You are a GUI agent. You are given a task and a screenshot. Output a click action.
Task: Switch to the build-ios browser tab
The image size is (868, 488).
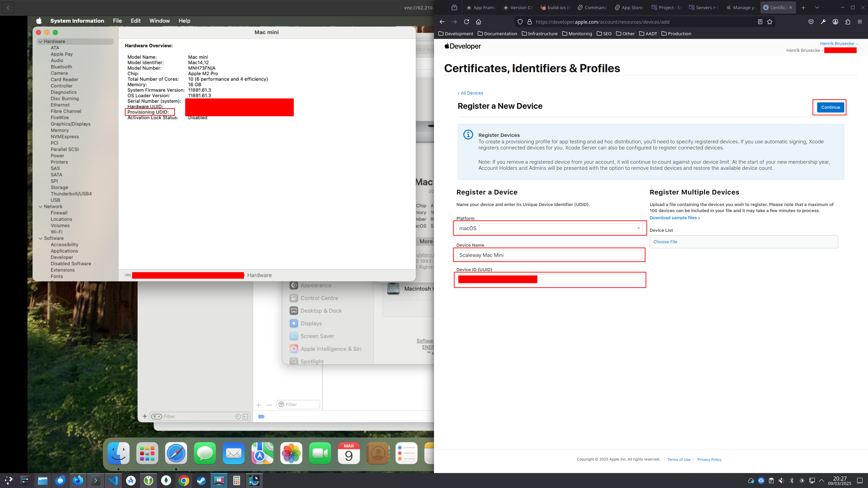click(x=555, y=7)
